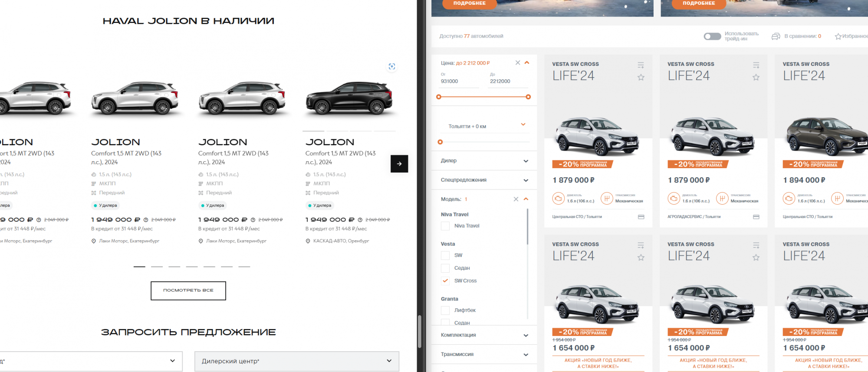The image size is (868, 372).
Task: Add the first Vesta SW Cross to comparison
Action: point(641,65)
